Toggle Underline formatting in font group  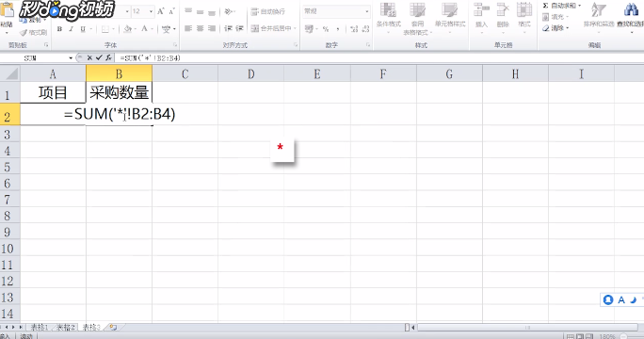[83, 29]
